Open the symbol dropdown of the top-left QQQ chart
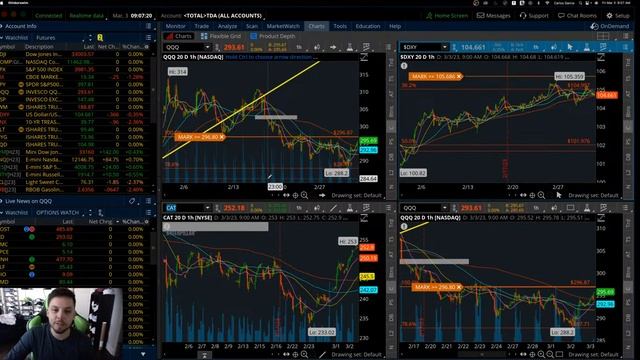This screenshot has height=360, width=640. pyautogui.click(x=207, y=47)
